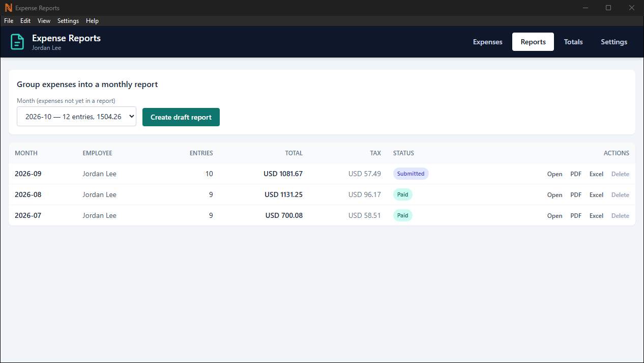
Task: Click the MONTH column header
Action: 26,153
